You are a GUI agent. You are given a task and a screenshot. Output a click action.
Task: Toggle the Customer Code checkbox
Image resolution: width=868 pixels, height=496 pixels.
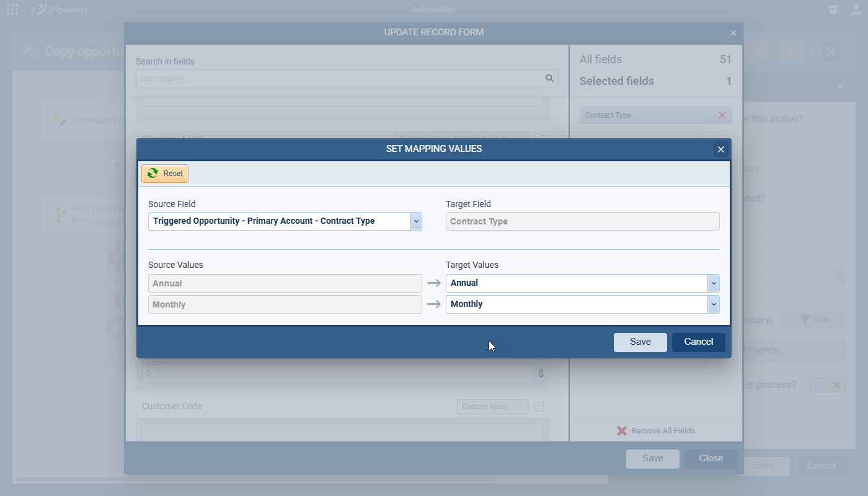(x=539, y=407)
